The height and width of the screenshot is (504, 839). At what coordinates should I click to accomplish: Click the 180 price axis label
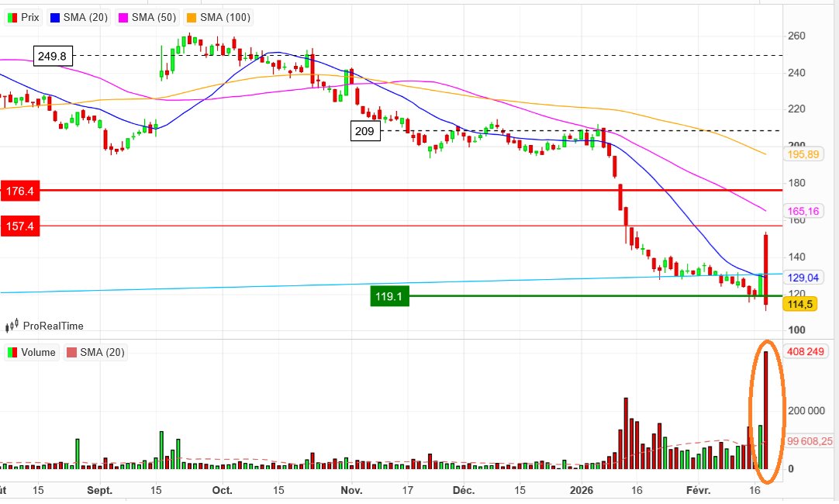pos(796,183)
